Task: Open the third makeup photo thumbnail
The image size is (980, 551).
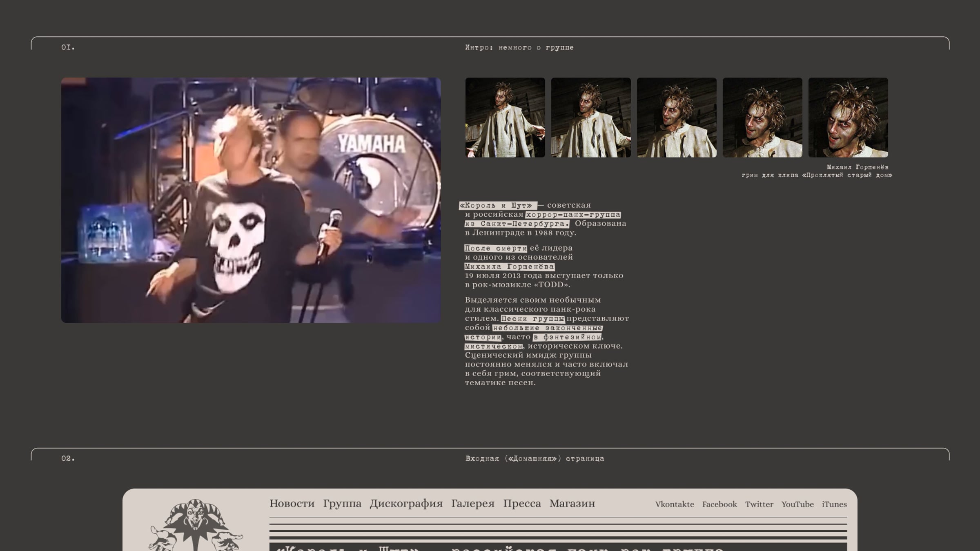Action: (x=677, y=118)
